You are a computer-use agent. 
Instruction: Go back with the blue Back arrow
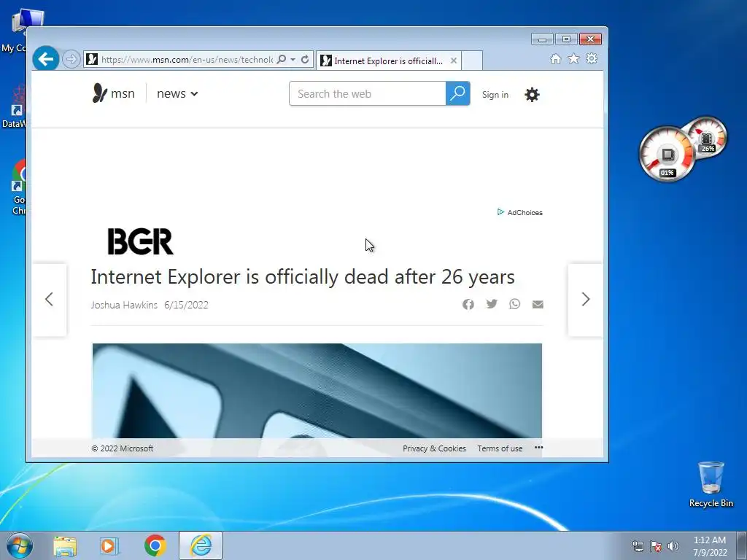point(46,59)
